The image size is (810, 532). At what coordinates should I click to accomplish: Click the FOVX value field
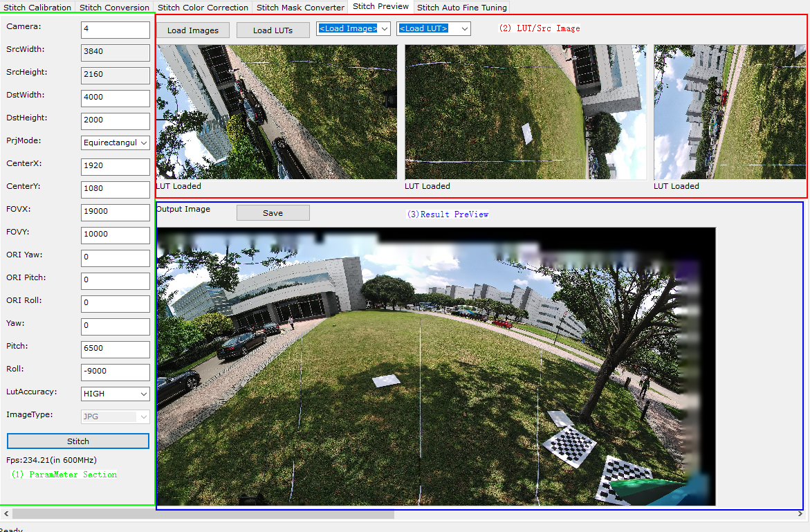115,212
